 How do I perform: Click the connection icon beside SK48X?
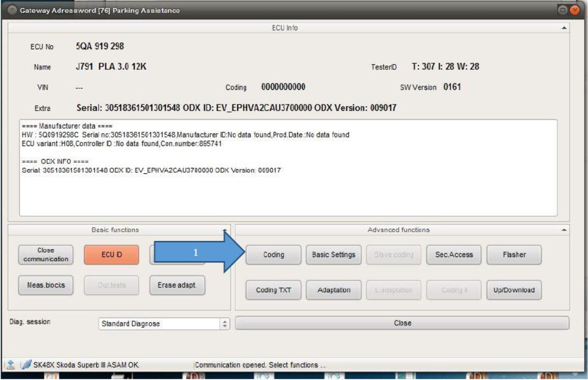click(26, 364)
